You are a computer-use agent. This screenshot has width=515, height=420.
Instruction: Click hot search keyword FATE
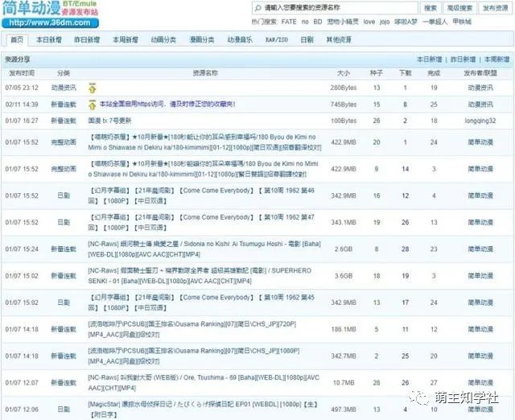tap(289, 22)
